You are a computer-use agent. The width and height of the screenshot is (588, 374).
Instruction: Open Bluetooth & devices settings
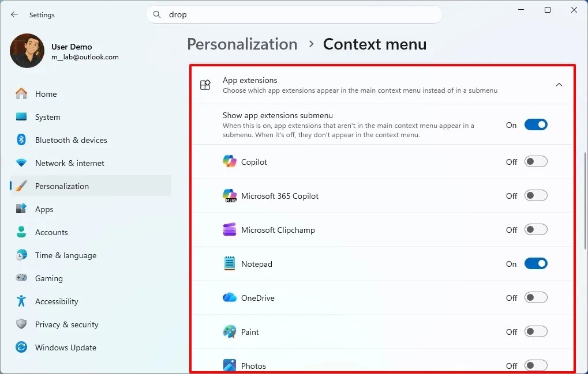pos(91,140)
